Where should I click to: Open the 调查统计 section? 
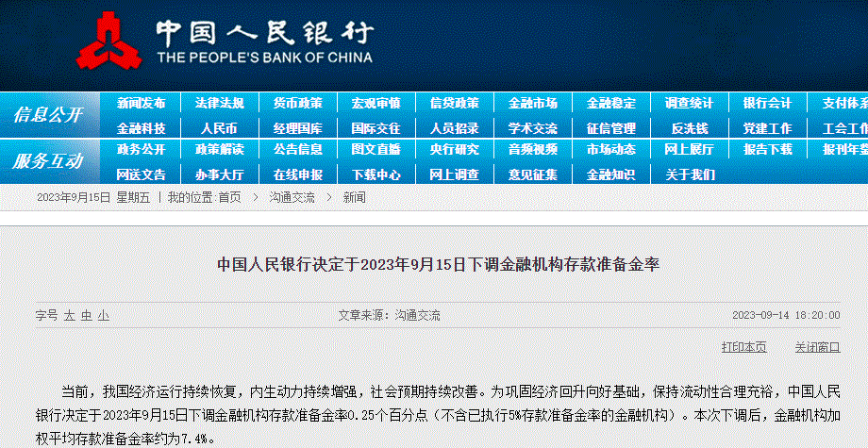[689, 104]
